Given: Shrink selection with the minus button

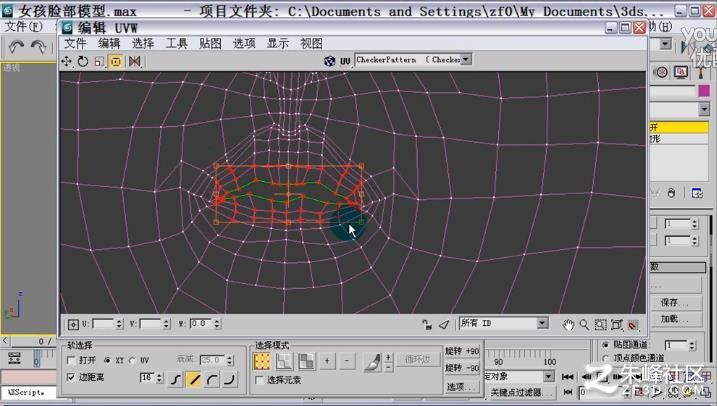Looking at the screenshot, I should click(347, 361).
